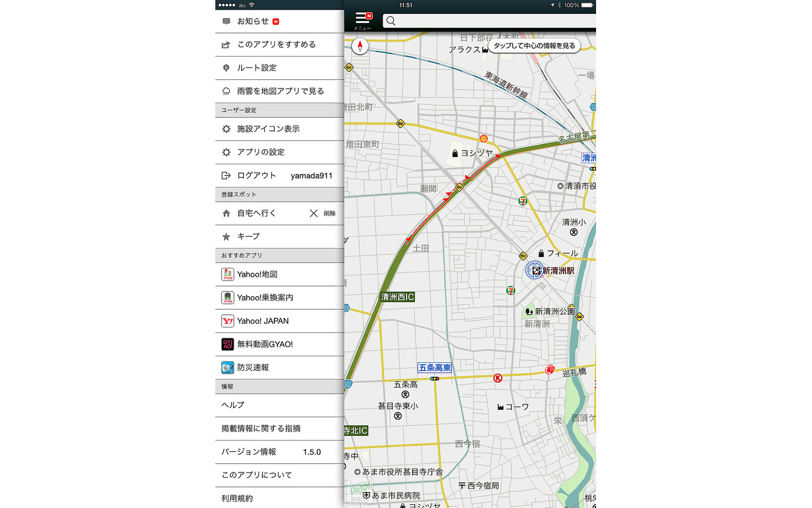Tap the 東海道新幹線 railway label
The image size is (812, 508).
tap(506, 85)
